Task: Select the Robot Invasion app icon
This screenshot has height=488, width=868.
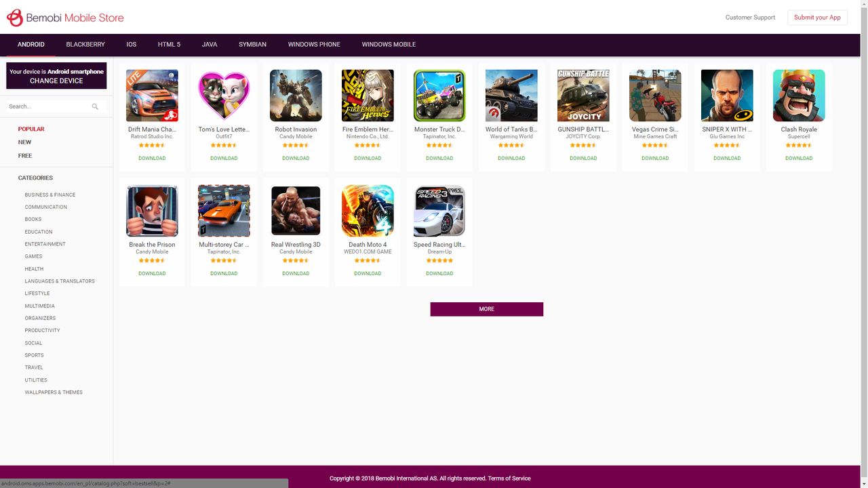Action: (296, 96)
